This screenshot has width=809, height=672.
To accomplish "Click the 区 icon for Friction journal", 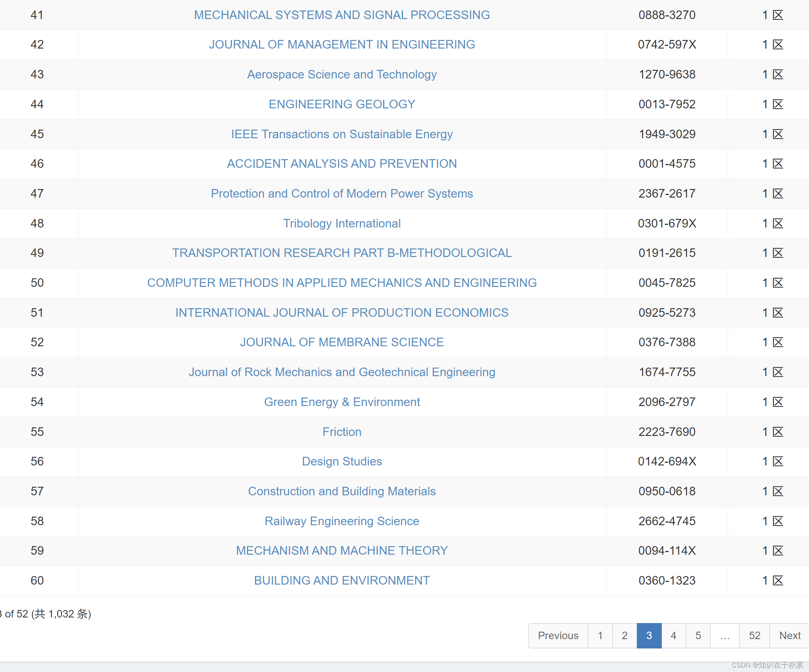I will pos(778,432).
